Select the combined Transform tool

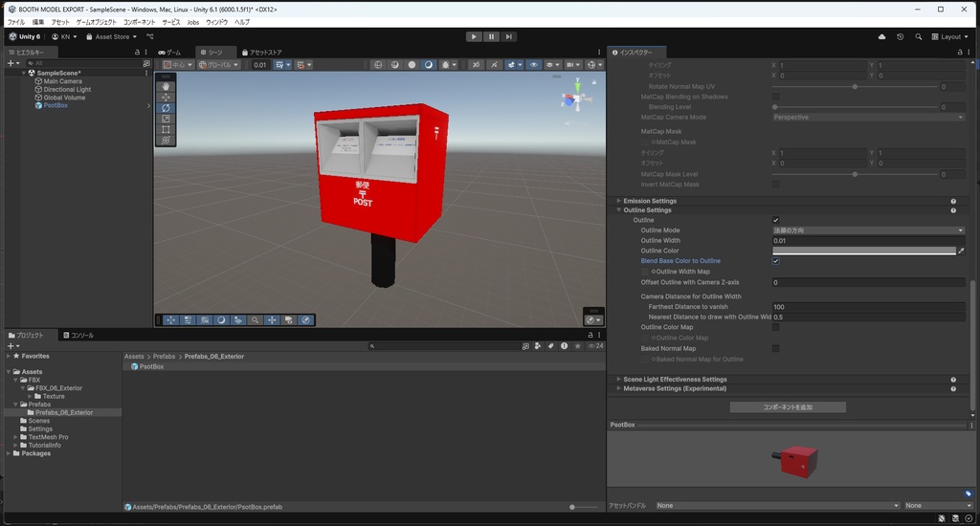pos(166,140)
